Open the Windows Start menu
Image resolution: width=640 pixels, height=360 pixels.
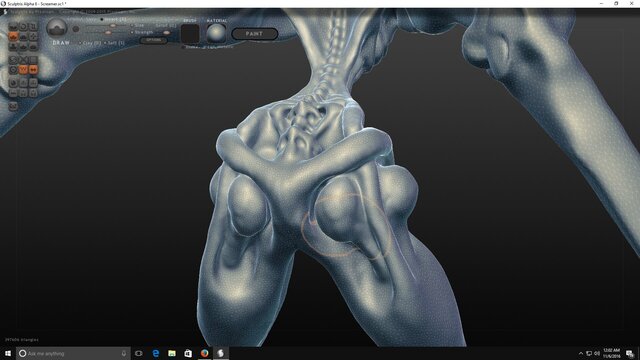pyautogui.click(x=8, y=353)
